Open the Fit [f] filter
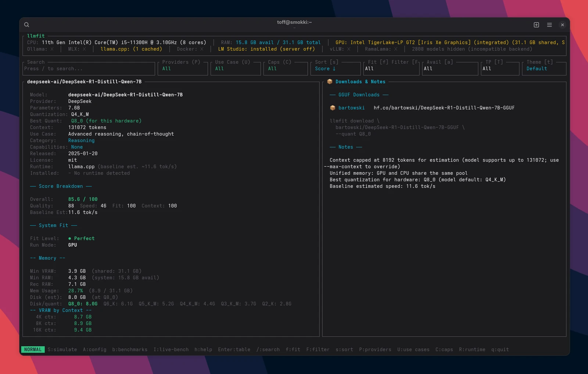 (391, 69)
